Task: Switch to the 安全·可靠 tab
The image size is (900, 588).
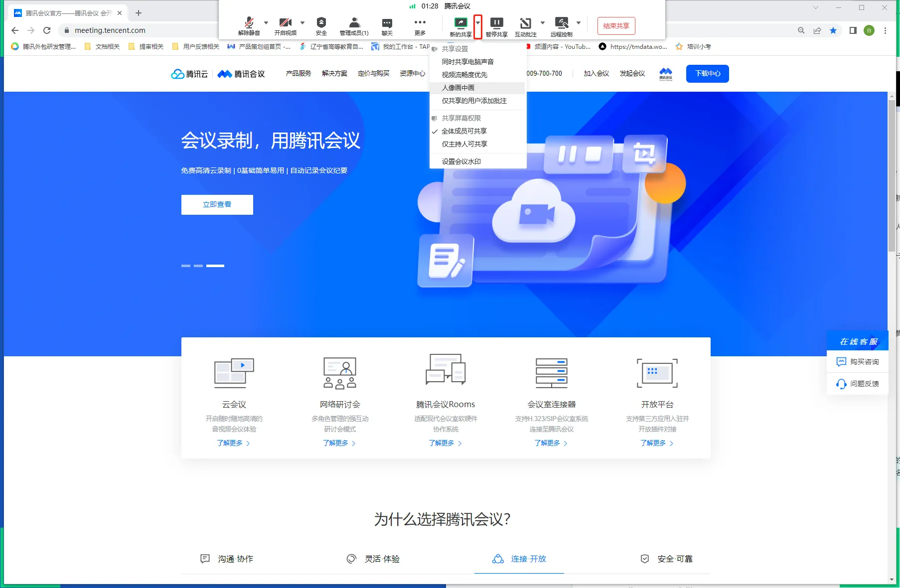Action: [667, 559]
